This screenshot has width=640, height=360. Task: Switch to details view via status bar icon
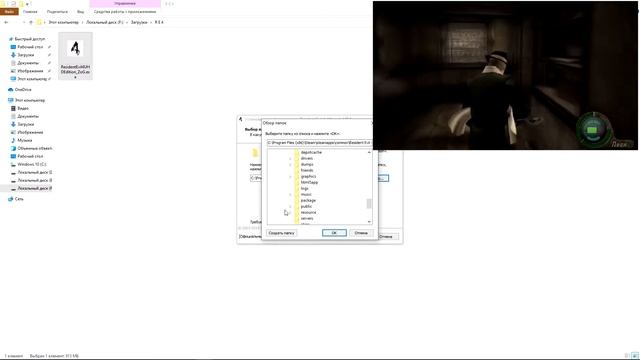[x=627, y=356]
